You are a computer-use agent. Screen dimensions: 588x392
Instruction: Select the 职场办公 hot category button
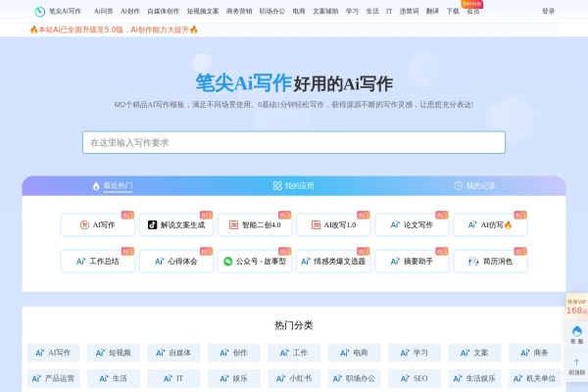[x=355, y=378]
